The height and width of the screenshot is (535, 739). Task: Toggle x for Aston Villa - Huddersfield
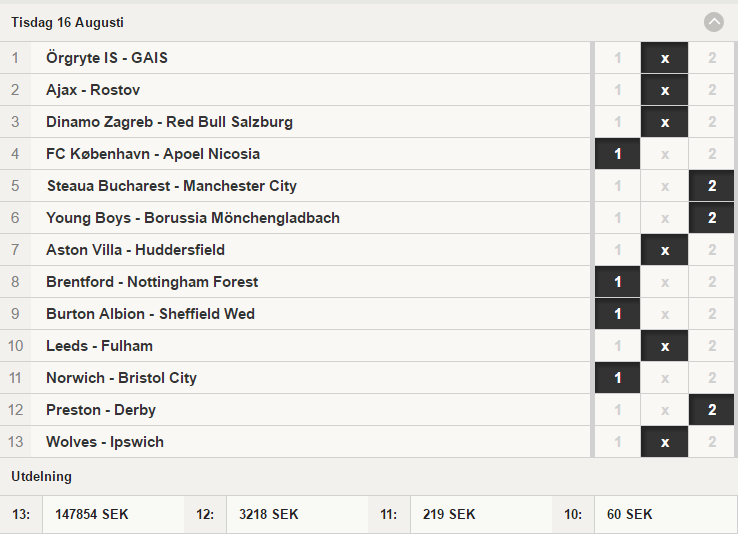point(665,250)
